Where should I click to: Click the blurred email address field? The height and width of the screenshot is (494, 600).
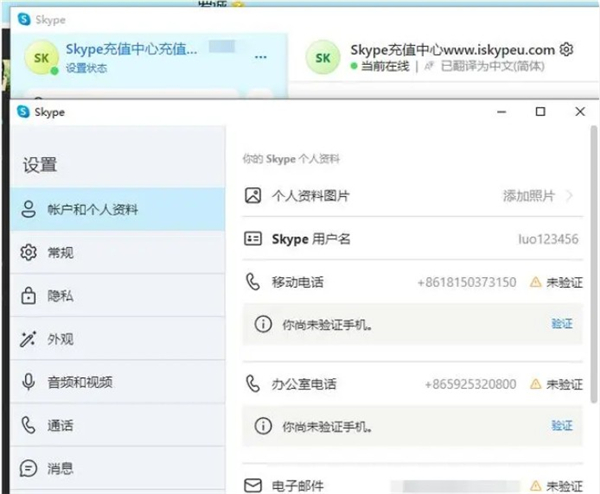455,486
